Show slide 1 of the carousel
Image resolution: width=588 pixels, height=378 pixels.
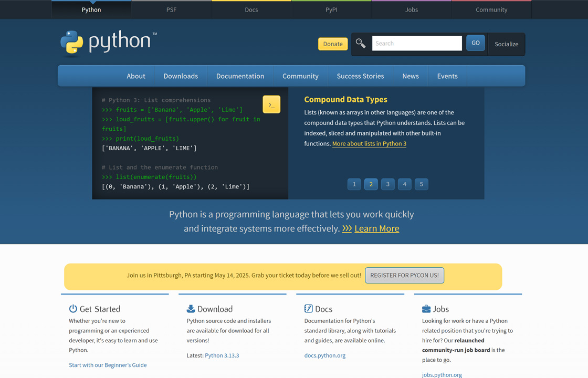(354, 184)
